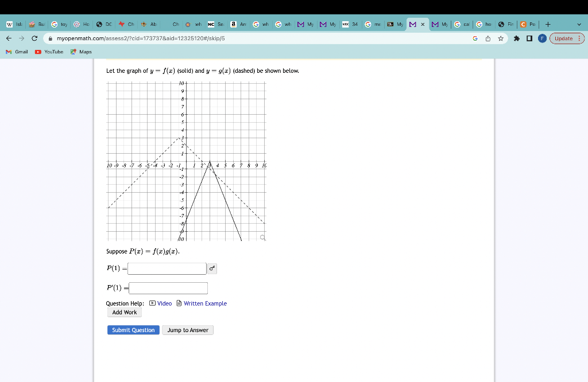
Task: Click the sigma answer-format button beside P(1)
Action: tap(212, 268)
